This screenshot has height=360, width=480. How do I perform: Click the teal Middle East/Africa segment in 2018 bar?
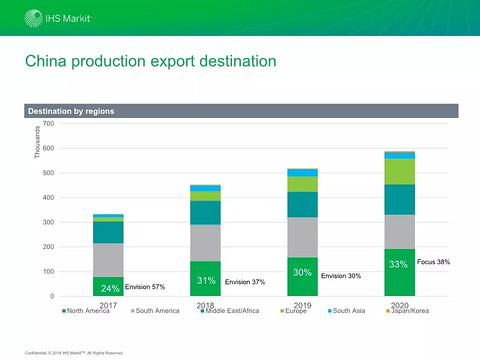click(x=205, y=213)
